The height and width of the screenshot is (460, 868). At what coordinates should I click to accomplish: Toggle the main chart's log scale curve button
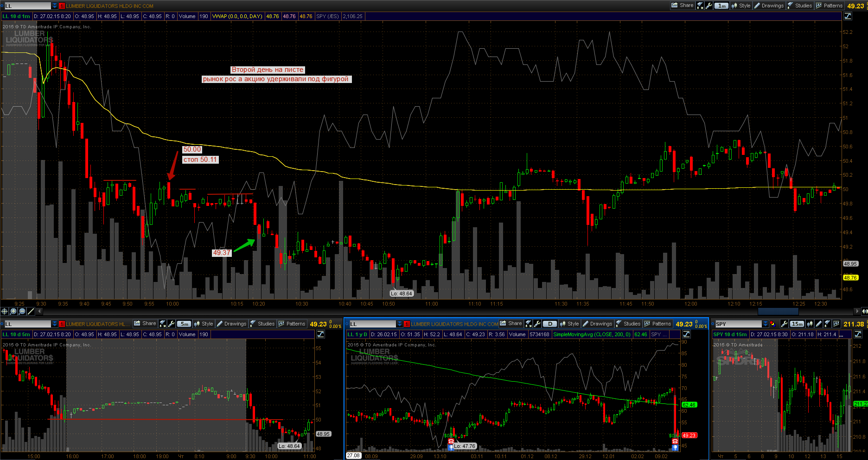click(848, 16)
